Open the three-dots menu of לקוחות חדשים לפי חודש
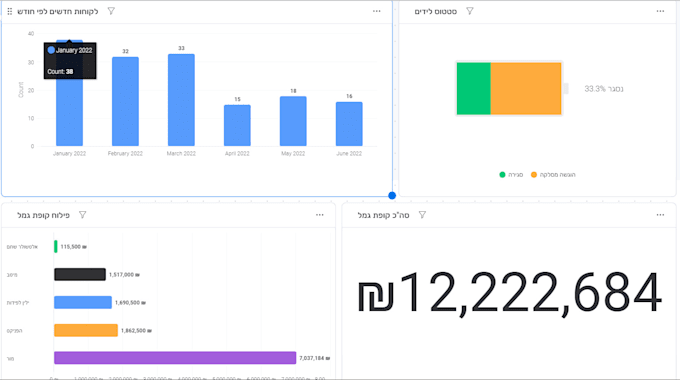 point(376,11)
